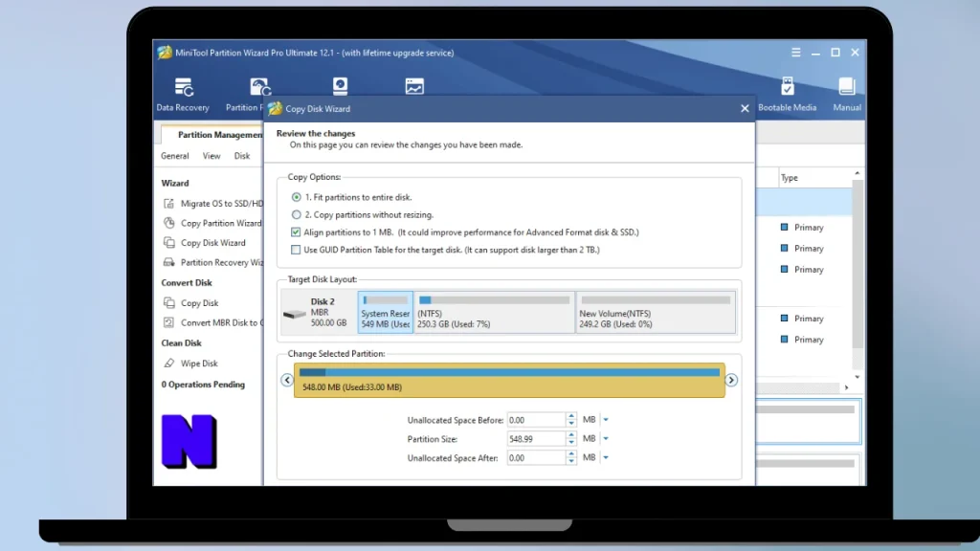Click the Unallocated Space After spinner arrows
The width and height of the screenshot is (980, 551).
(571, 458)
